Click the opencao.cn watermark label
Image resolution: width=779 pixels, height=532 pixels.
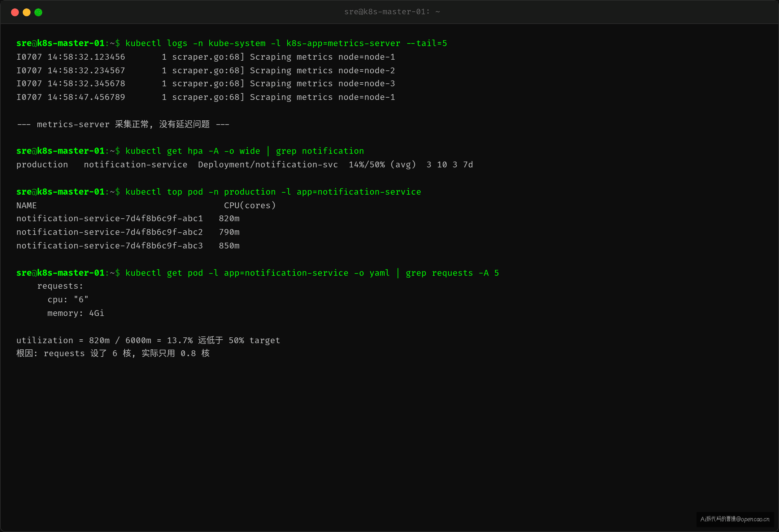coord(735,519)
